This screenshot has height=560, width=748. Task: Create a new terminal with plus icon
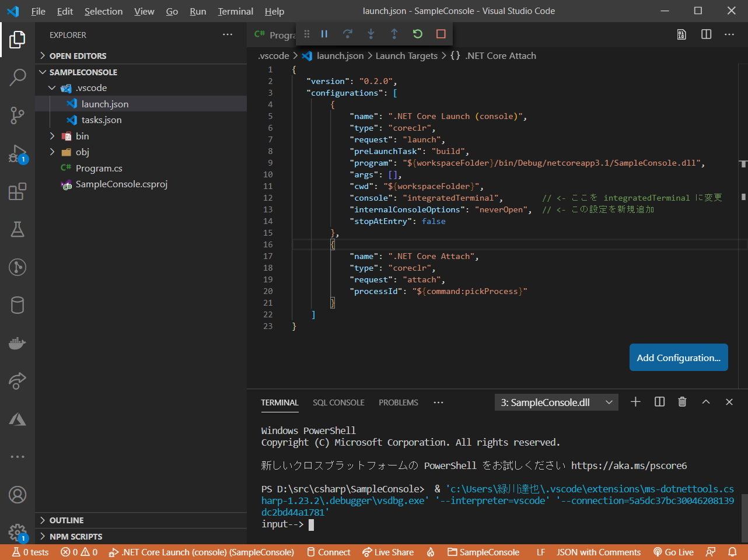click(636, 402)
